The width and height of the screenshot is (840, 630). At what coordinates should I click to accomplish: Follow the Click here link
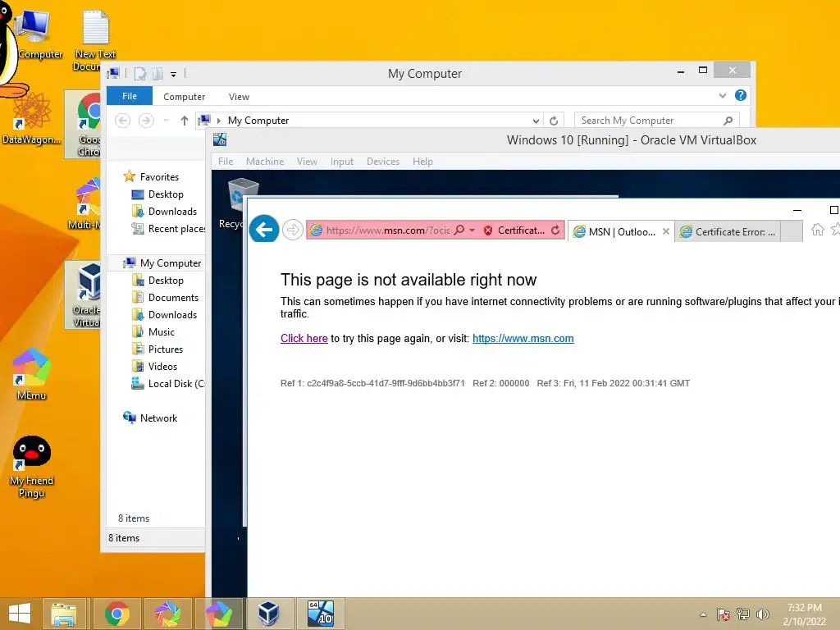(304, 338)
